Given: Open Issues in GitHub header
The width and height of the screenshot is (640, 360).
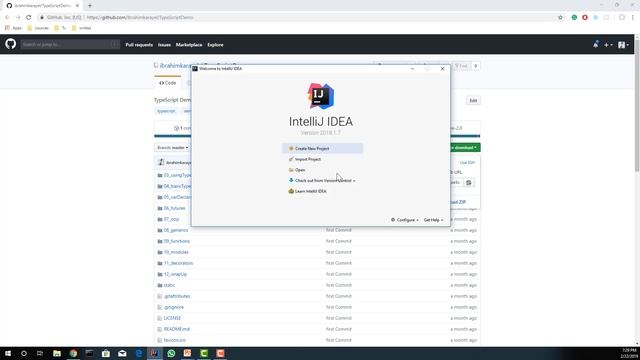Looking at the screenshot, I should (x=164, y=45).
